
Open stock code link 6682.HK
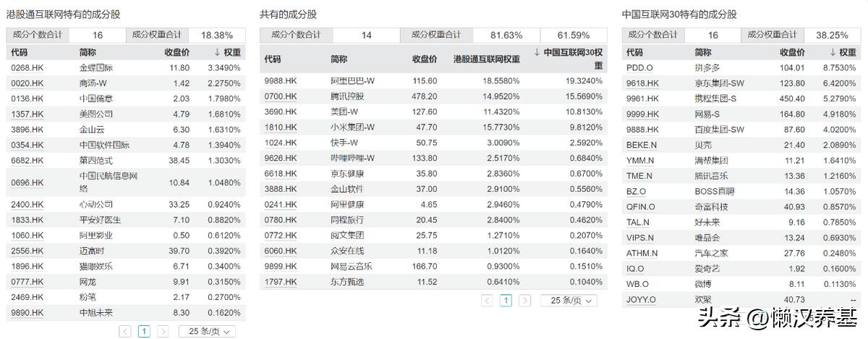click(x=27, y=160)
